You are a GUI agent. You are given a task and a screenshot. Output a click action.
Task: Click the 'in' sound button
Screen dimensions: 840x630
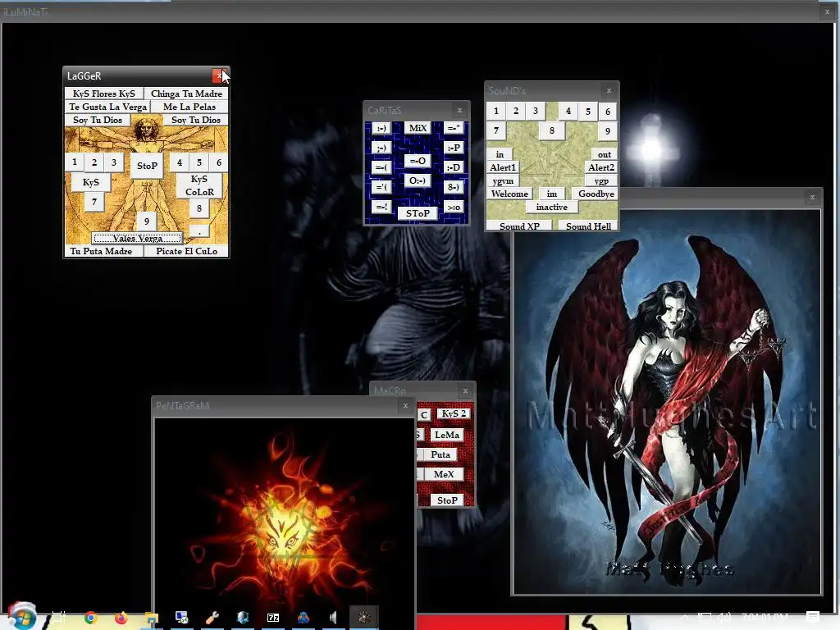click(x=500, y=154)
